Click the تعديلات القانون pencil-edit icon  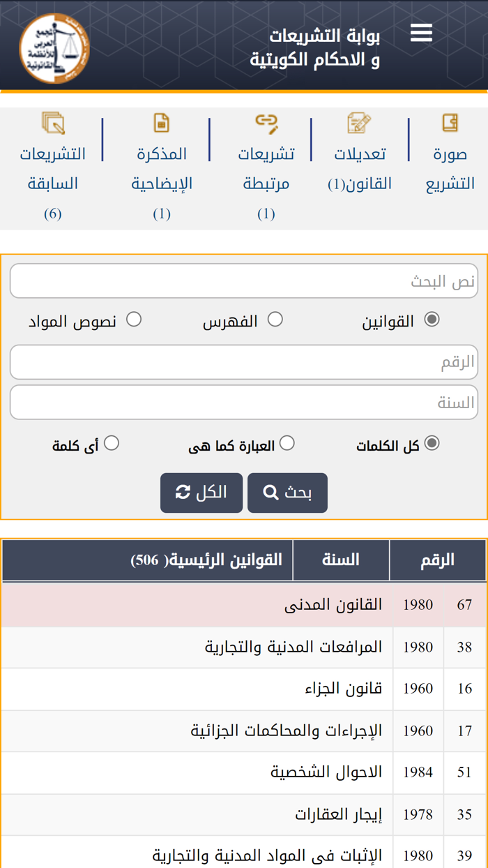360,124
